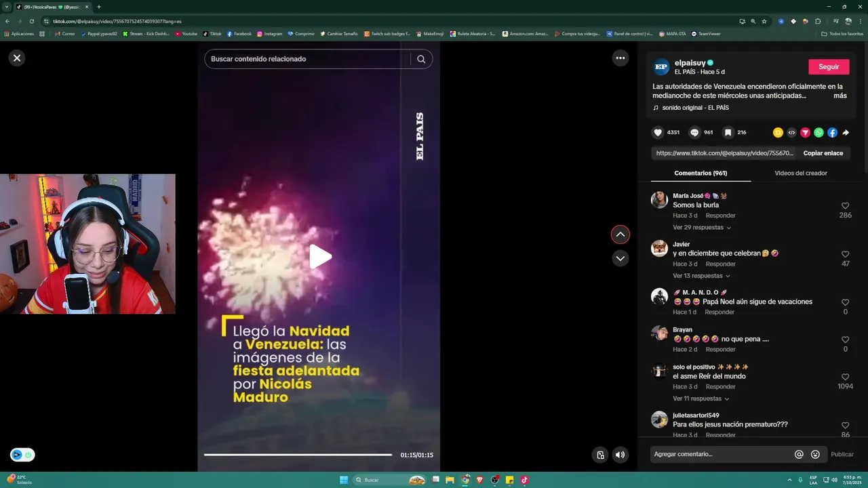Open Javier's profile avatar
The image size is (868, 488).
[659, 248]
